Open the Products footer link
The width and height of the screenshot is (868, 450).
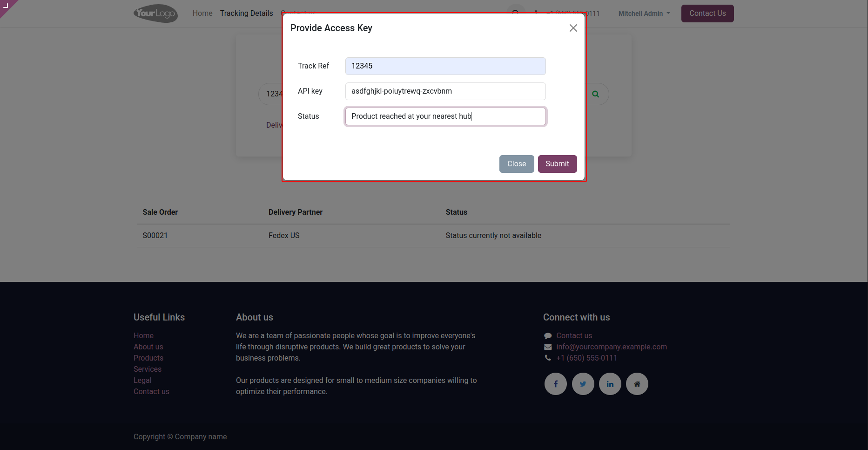(x=148, y=358)
